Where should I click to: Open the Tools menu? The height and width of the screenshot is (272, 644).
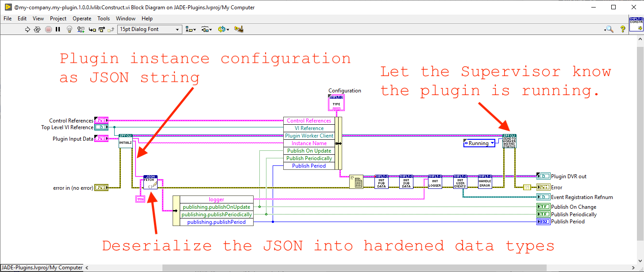pos(104,19)
